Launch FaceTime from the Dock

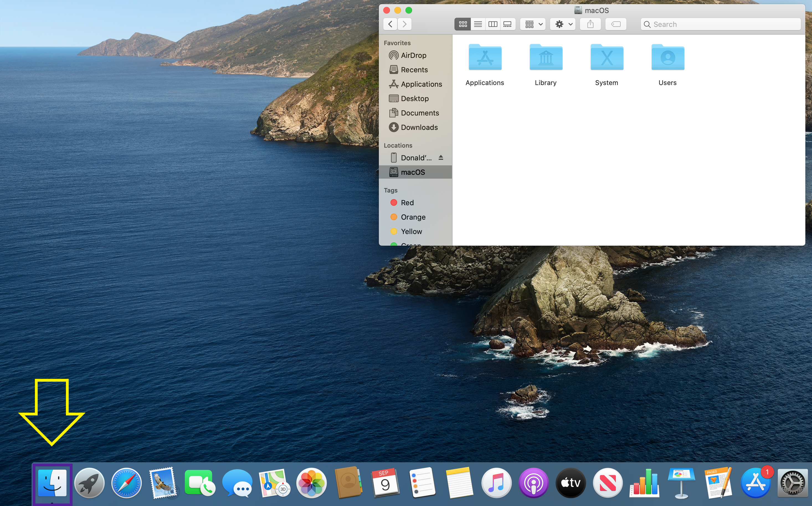pyautogui.click(x=200, y=483)
